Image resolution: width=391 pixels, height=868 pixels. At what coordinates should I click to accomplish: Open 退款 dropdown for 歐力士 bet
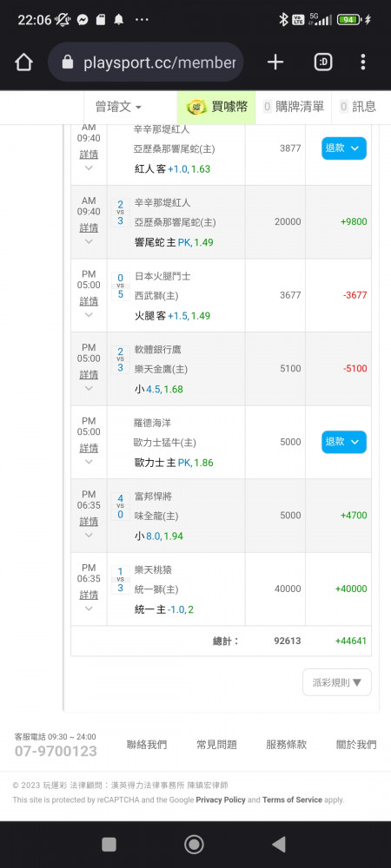point(344,442)
